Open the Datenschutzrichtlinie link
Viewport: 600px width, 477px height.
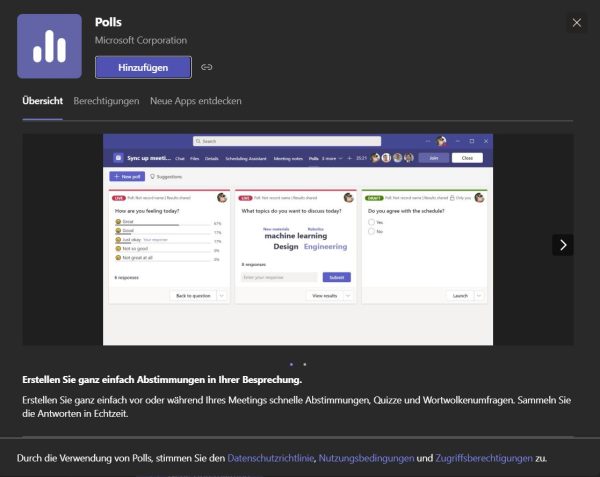tap(271, 458)
